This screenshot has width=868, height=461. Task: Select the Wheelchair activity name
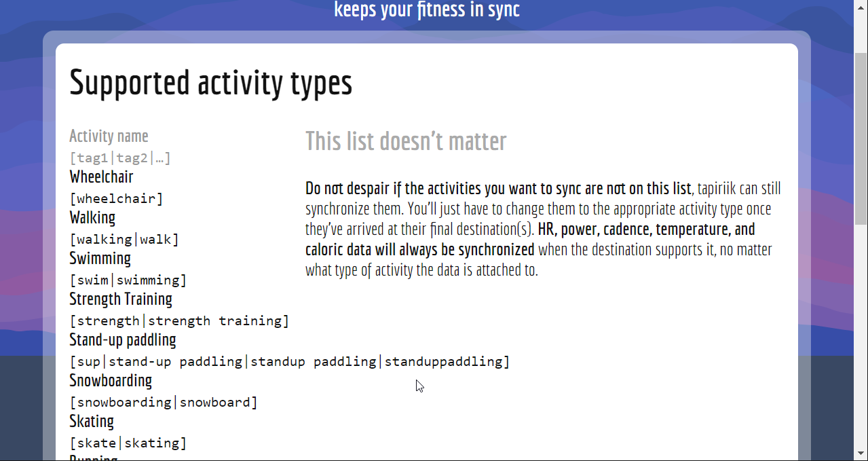101,177
